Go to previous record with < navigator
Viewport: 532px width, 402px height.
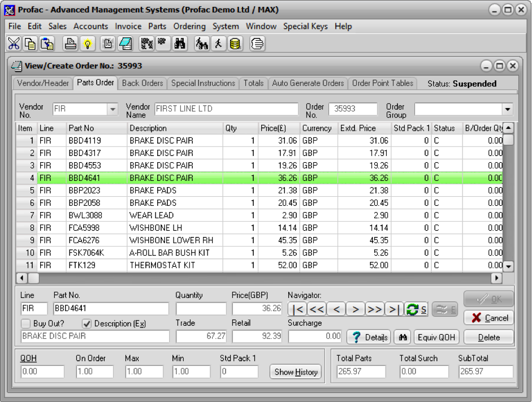pyautogui.click(x=336, y=309)
